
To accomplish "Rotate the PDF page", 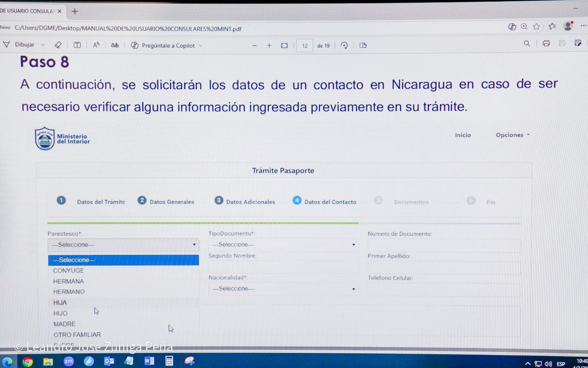I will pyautogui.click(x=344, y=45).
